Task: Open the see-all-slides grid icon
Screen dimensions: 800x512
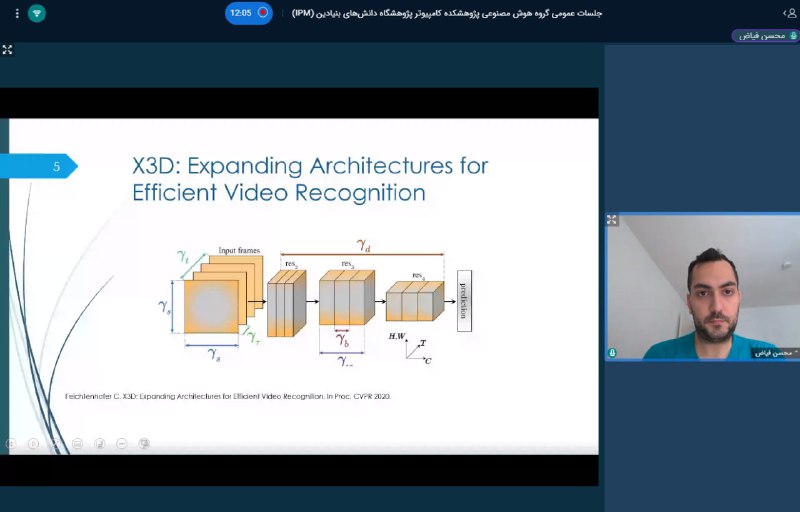Action: 78,444
